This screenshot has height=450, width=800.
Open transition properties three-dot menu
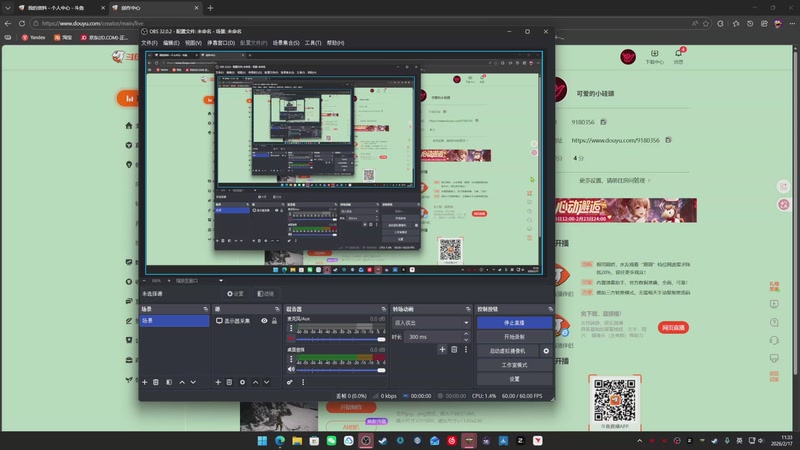coord(466,349)
